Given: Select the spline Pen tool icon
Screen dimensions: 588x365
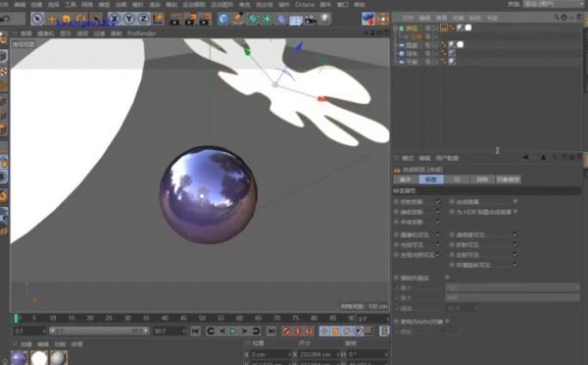Looking at the screenshot, I should coord(238,19).
